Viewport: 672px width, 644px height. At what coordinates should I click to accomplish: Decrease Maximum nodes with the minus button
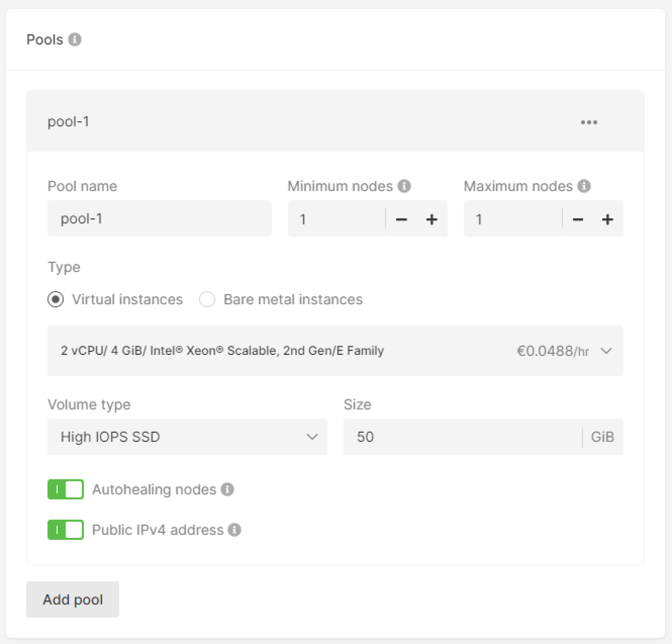point(578,219)
